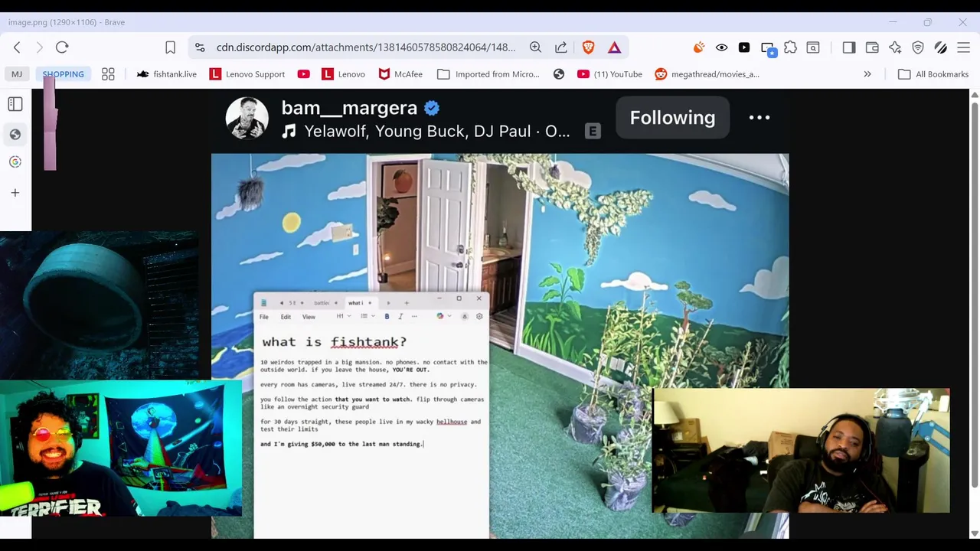
Task: Open the three-dot post options menu
Action: click(x=759, y=118)
